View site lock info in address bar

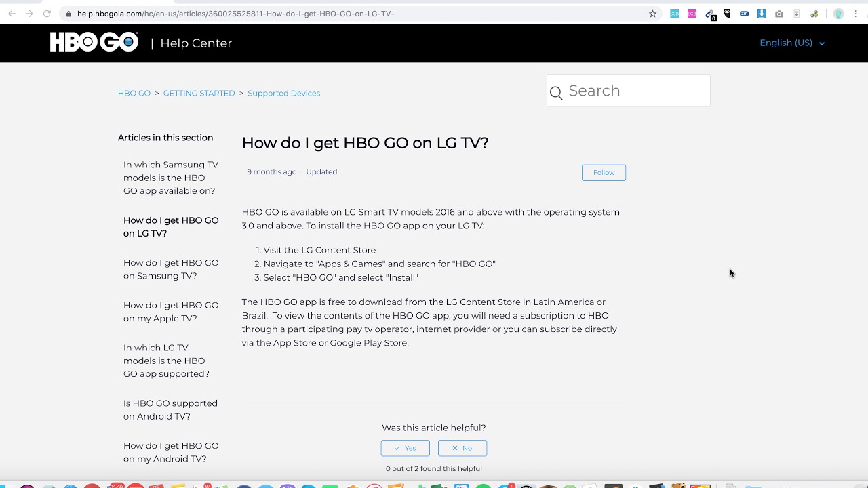(68, 14)
